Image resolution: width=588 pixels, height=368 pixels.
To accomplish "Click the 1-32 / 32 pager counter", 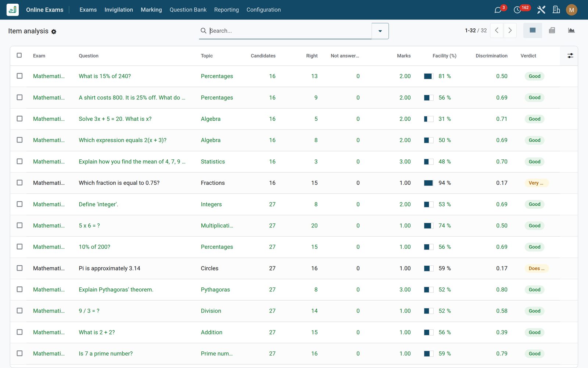I will click(476, 31).
